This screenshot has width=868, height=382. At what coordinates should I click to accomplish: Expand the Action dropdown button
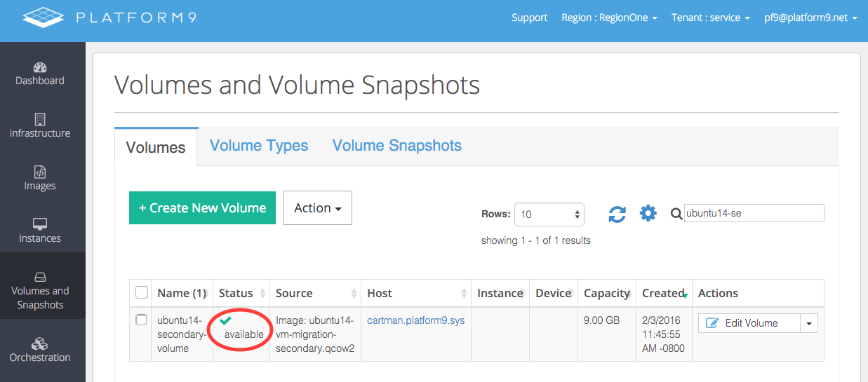[x=317, y=208]
